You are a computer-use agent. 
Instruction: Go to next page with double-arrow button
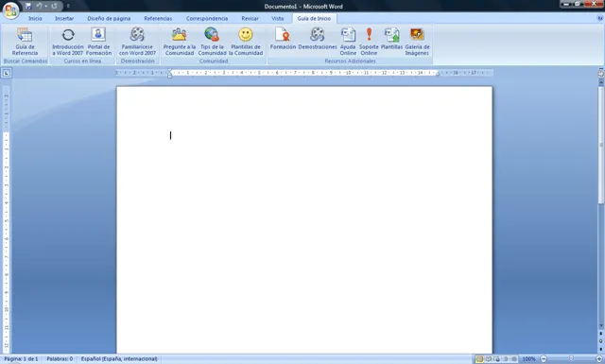point(601,349)
